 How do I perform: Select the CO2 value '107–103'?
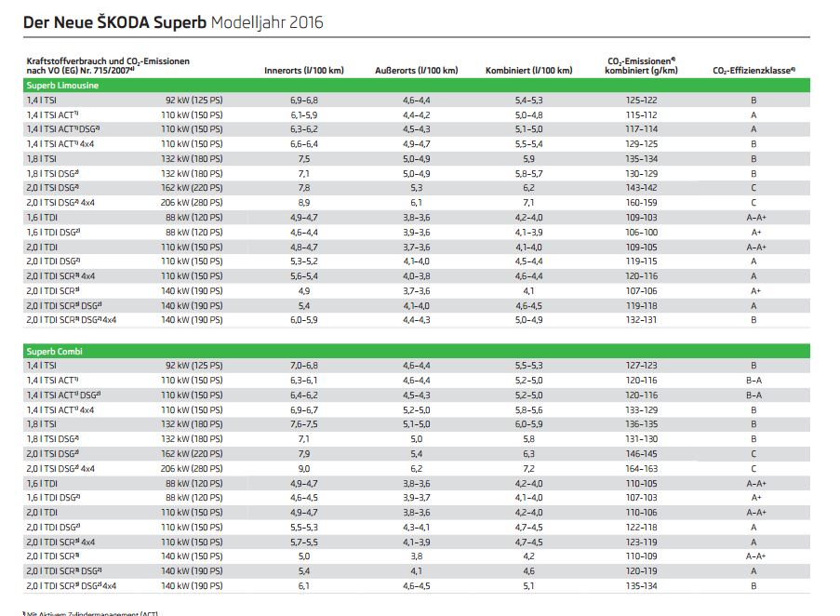pos(641,498)
